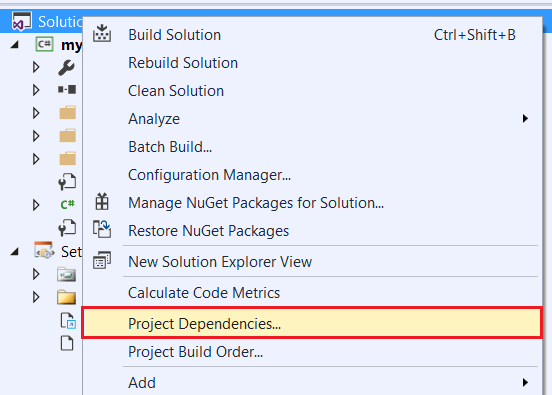Select the green C# file icon
The image size is (552, 395).
(x=67, y=204)
